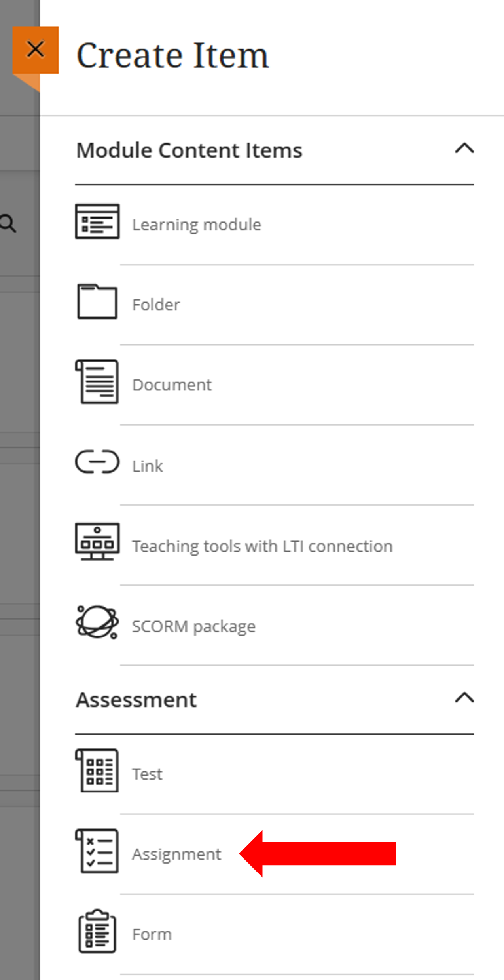Click the chain Link icon
The height and width of the screenshot is (980, 504).
[97, 462]
